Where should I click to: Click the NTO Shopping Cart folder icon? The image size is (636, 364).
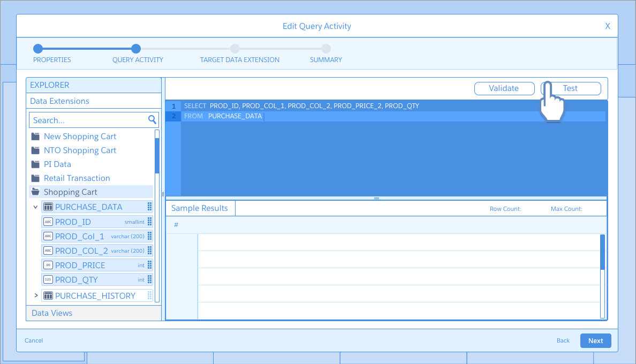click(x=35, y=150)
